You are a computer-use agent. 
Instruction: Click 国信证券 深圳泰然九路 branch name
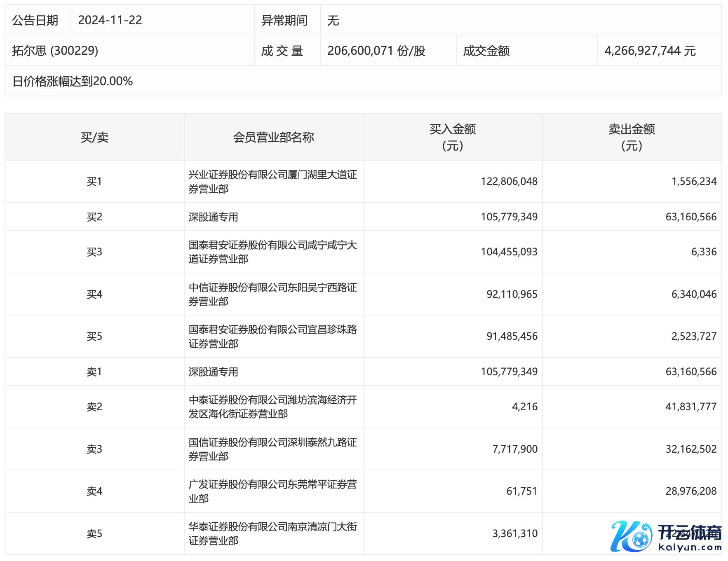[x=272, y=449]
